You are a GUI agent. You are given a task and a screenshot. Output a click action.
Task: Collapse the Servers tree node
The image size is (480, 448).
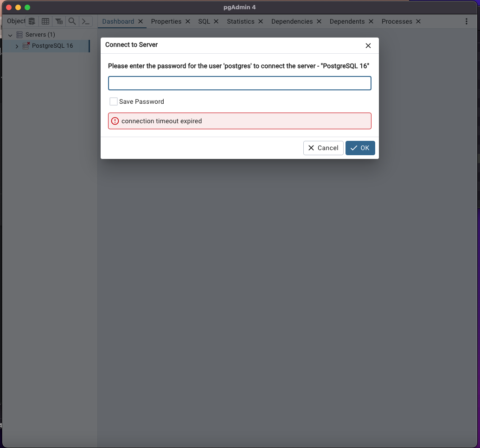point(10,34)
